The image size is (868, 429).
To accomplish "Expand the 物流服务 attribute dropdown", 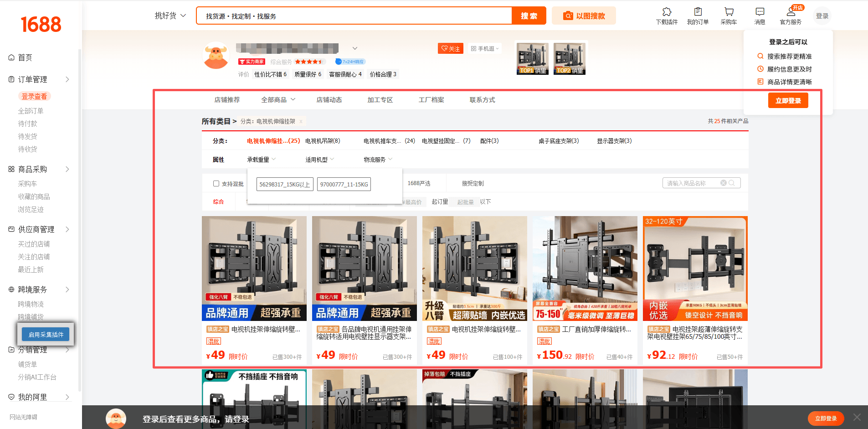I will click(378, 160).
